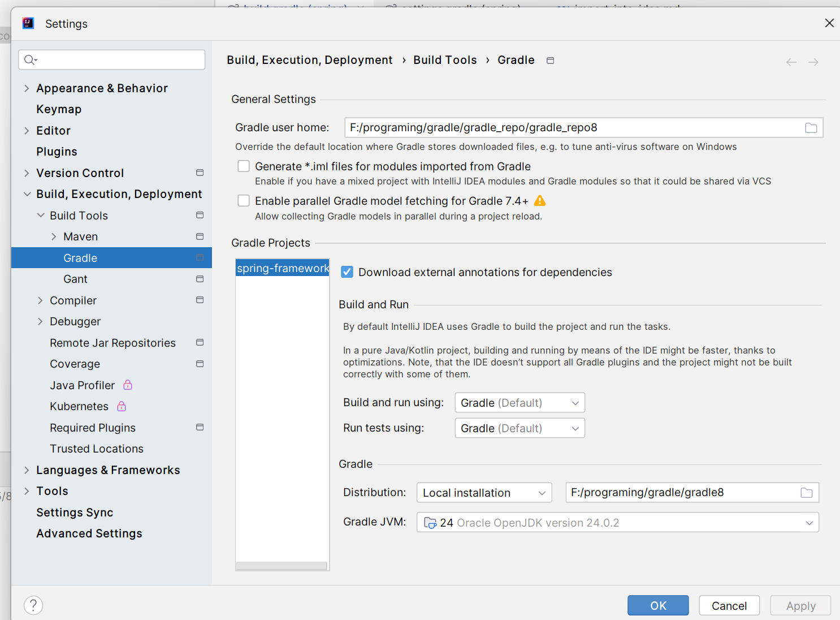Click project marker icon on Remote Jar Repositories row
The height and width of the screenshot is (620, 840).
tap(200, 342)
